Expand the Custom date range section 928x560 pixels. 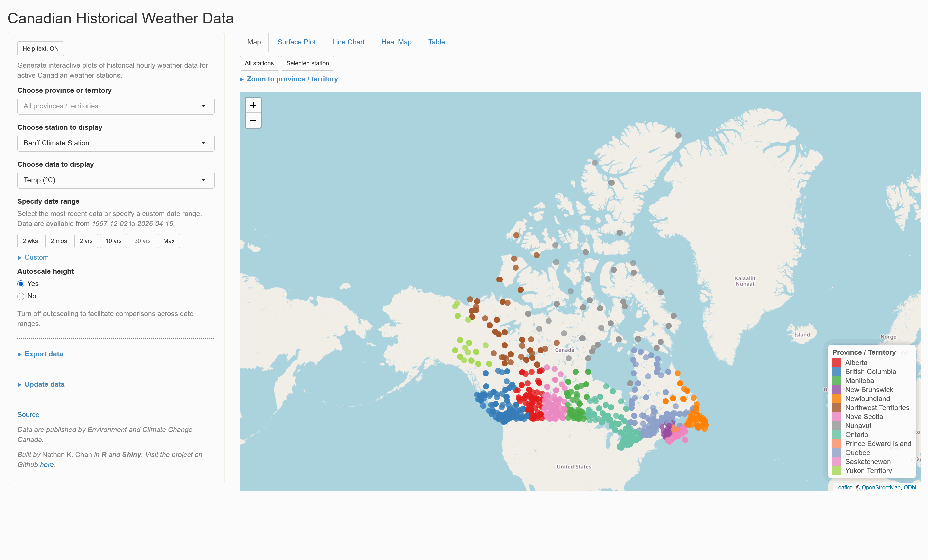(x=33, y=257)
